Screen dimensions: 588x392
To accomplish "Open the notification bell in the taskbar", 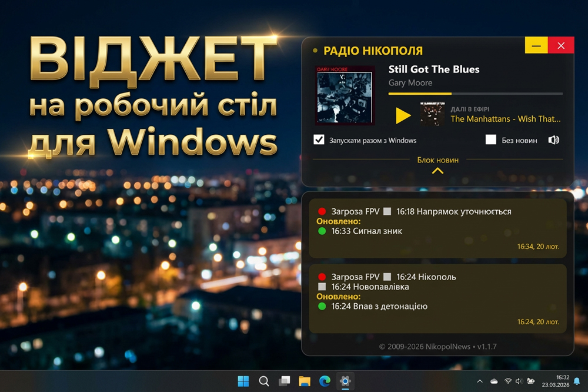I will [x=577, y=381].
